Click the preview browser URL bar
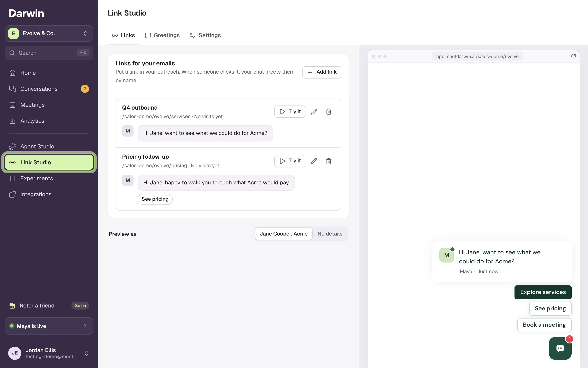The height and width of the screenshot is (368, 588). coord(477,56)
